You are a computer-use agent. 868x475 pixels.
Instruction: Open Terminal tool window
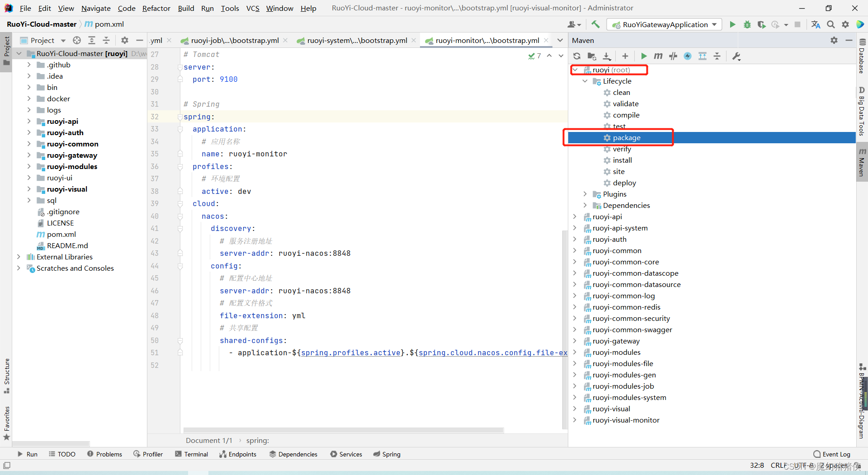(191, 454)
